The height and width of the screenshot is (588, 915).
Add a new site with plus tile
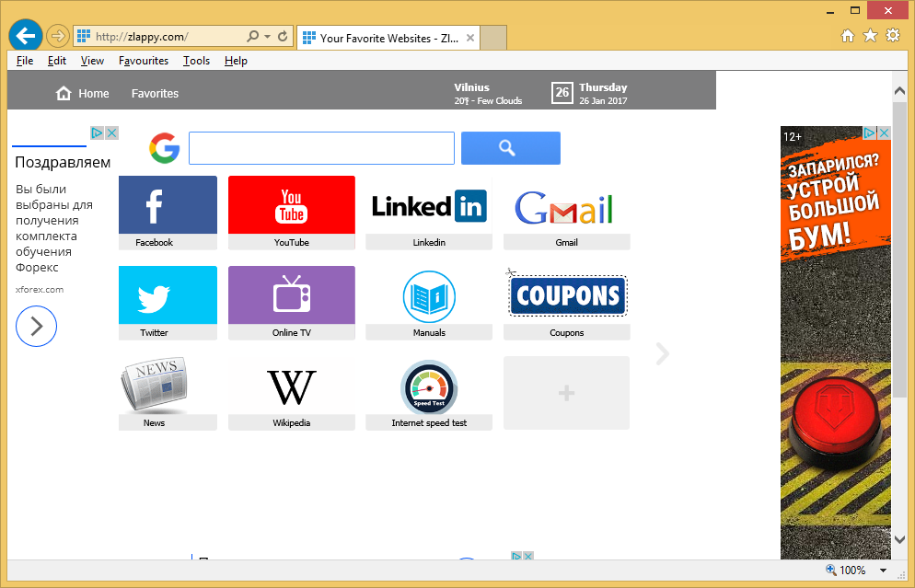coord(566,393)
